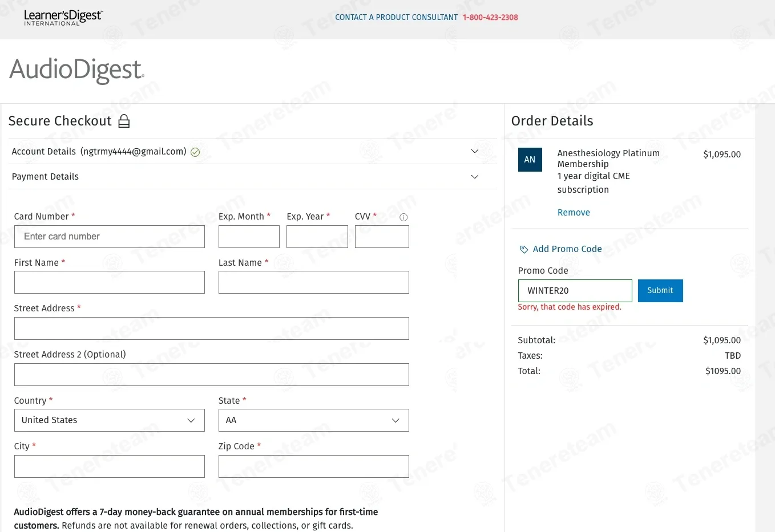
Task: Focus the Exp. Year field
Action: (317, 237)
